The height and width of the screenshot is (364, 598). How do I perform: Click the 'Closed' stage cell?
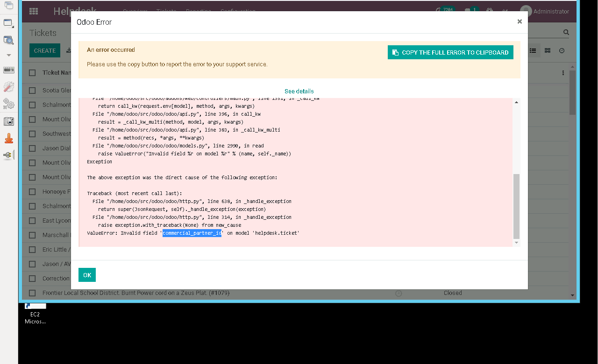(x=453, y=293)
